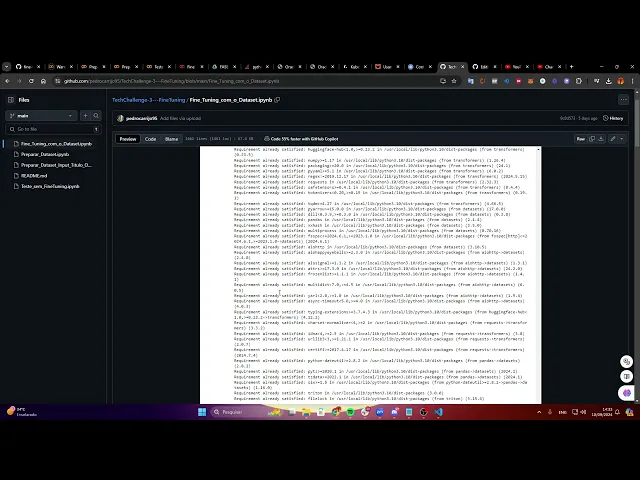This screenshot has height=480, width=640.
Task: Switch to the 'Kub' browser tab
Action: pos(352,67)
